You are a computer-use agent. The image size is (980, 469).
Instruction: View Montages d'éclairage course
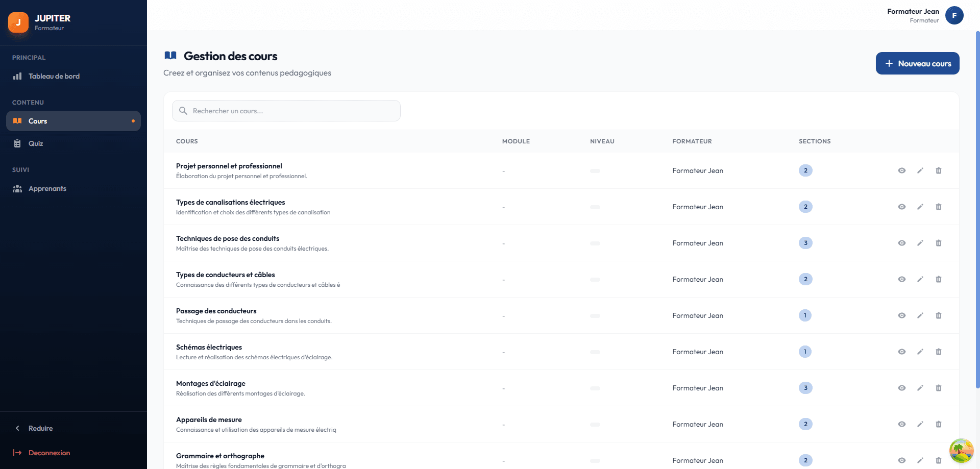(x=902, y=388)
